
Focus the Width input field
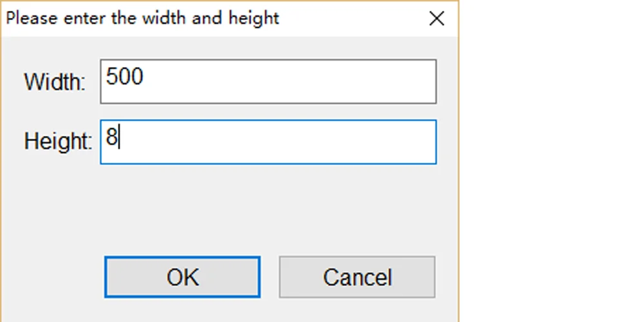(x=268, y=81)
